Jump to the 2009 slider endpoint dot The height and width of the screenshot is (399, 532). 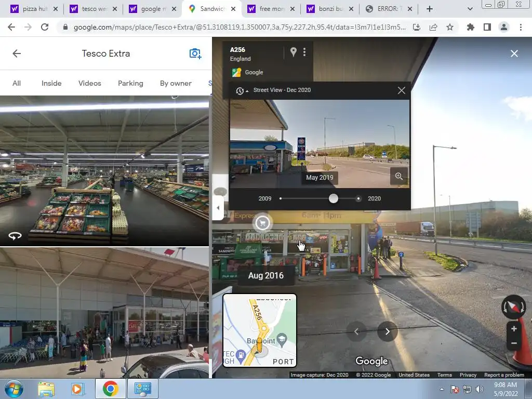[281, 198]
